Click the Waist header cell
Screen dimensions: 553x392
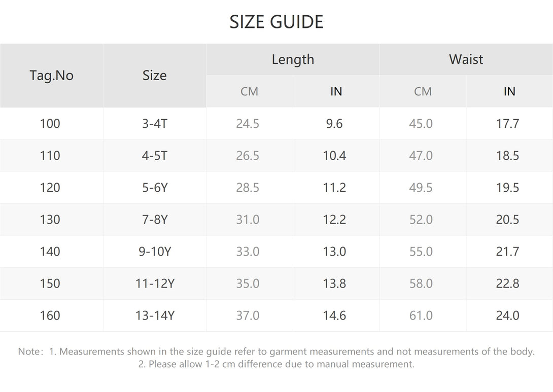[466, 59]
